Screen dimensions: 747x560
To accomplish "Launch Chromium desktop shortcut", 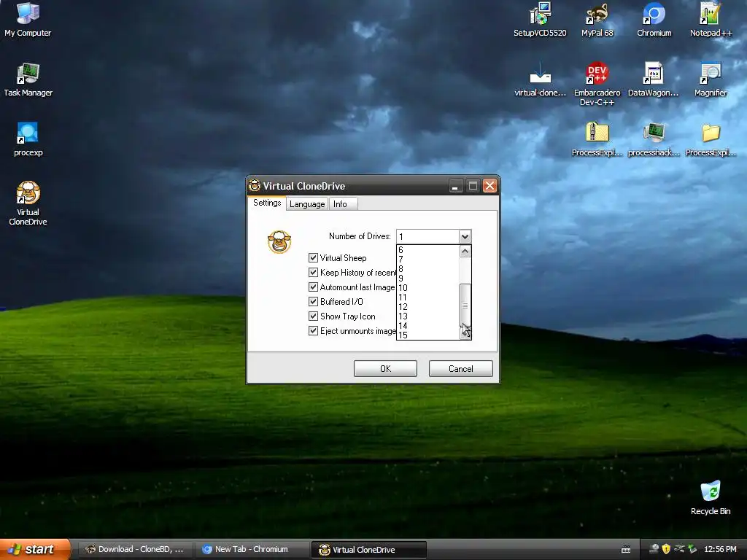I will click(654, 19).
